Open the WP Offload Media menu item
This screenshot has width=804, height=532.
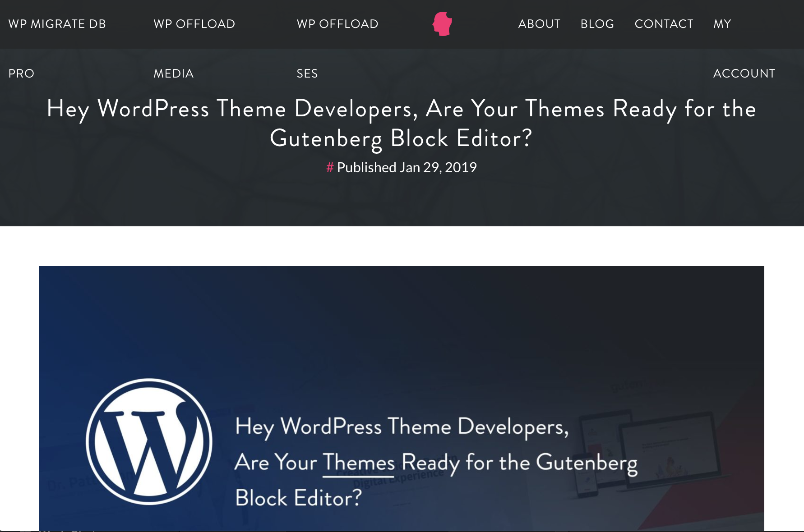[x=194, y=48]
